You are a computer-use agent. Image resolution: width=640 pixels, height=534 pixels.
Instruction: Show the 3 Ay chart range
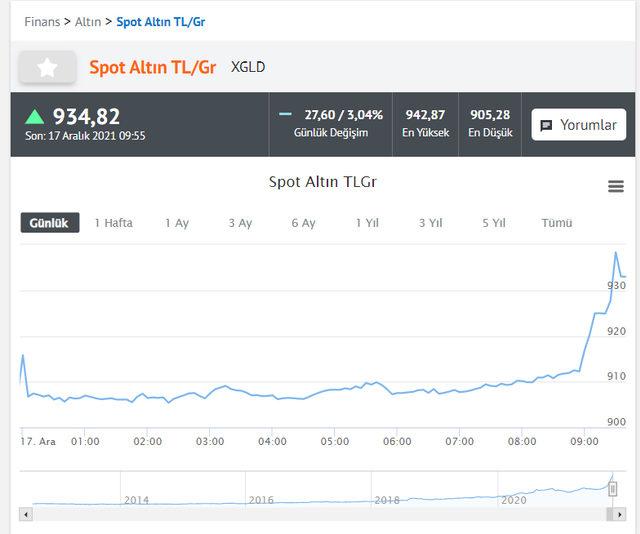point(240,223)
